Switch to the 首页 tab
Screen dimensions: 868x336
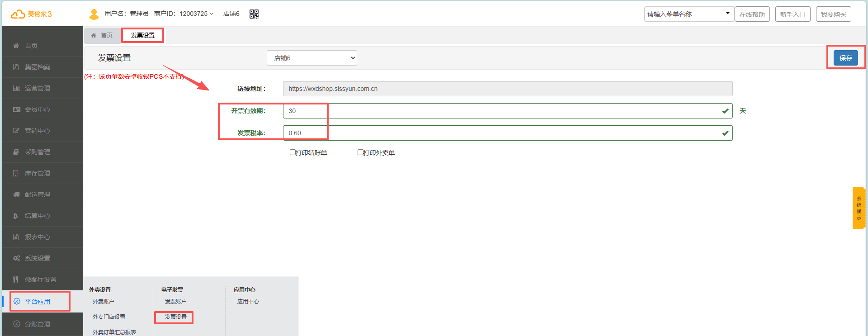pyautogui.click(x=102, y=35)
